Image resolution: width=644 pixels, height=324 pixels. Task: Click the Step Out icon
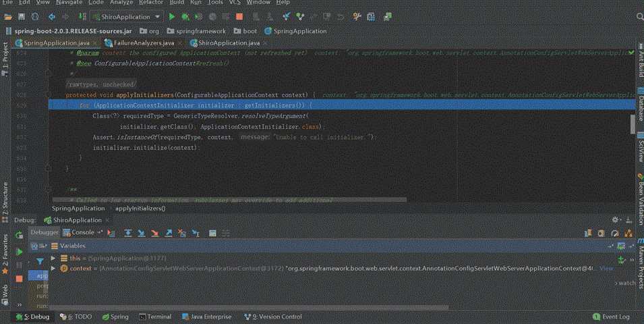169,233
